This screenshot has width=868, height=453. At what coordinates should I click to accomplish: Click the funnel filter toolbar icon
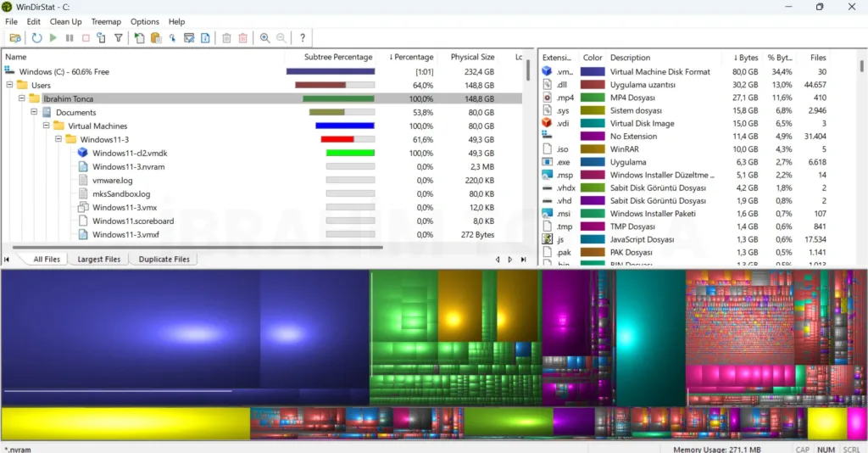[119, 37]
